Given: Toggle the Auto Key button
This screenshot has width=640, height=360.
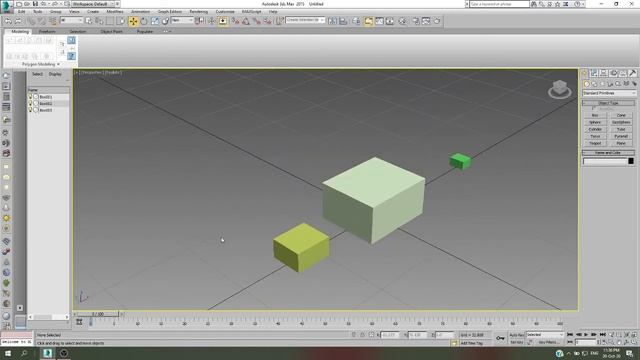Looking at the screenshot, I should (517, 335).
